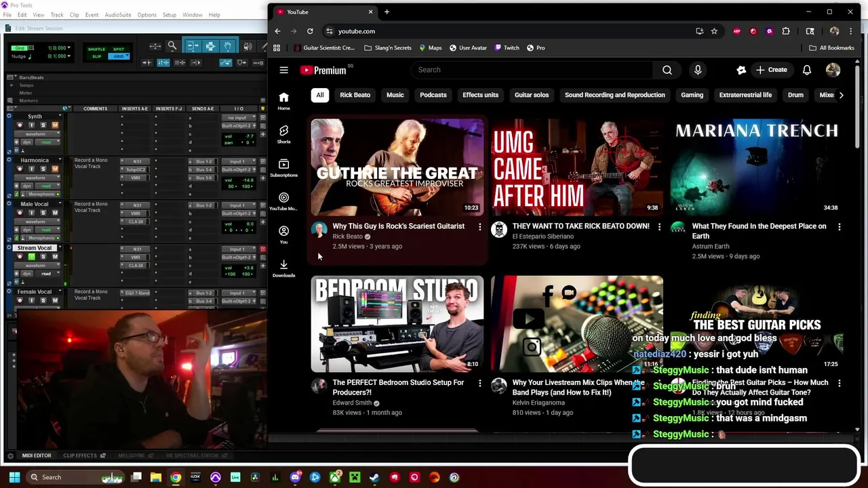868x488 pixels.
Task: Click the YouTube search input field
Action: tap(531, 70)
